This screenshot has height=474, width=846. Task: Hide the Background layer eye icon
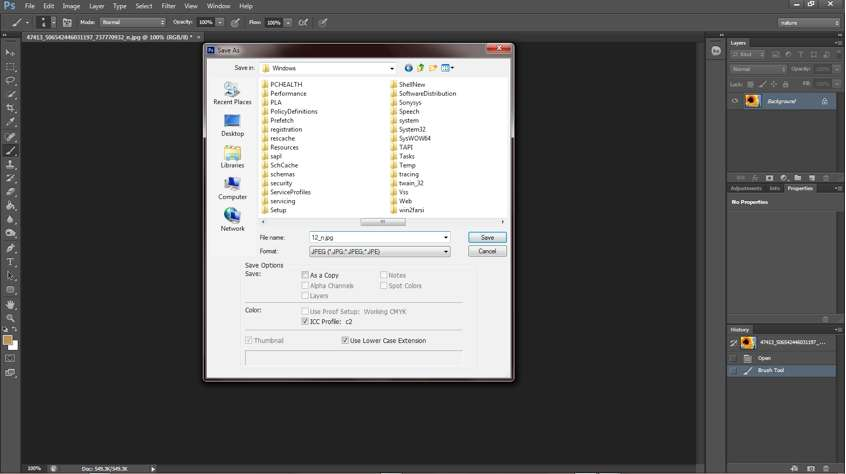point(734,101)
